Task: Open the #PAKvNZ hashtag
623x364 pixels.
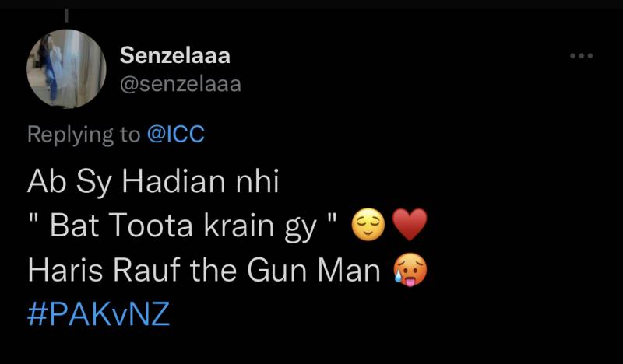Action: point(98,315)
